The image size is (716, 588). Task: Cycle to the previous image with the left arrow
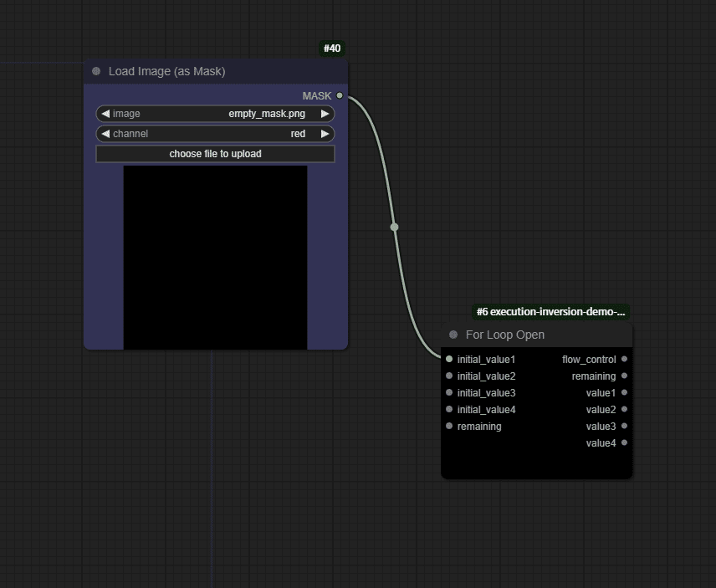tap(105, 114)
